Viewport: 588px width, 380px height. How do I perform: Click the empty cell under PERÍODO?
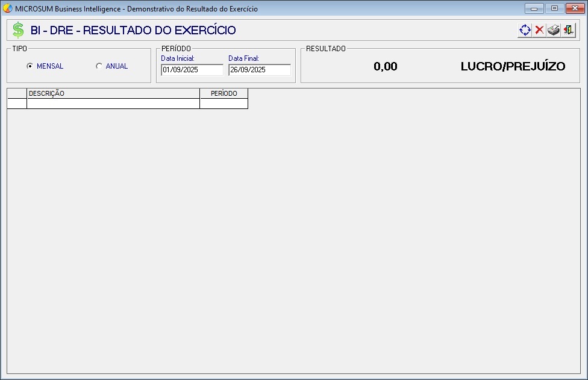tap(224, 104)
